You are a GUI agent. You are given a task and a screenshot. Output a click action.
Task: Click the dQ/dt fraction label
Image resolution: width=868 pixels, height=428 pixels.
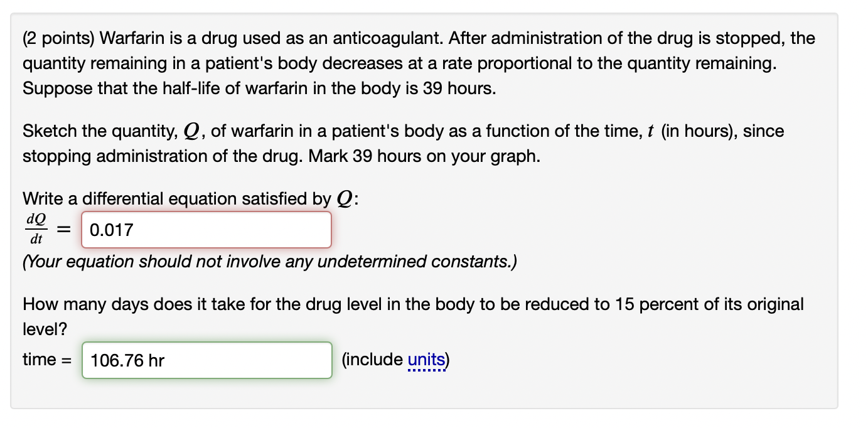click(x=35, y=230)
